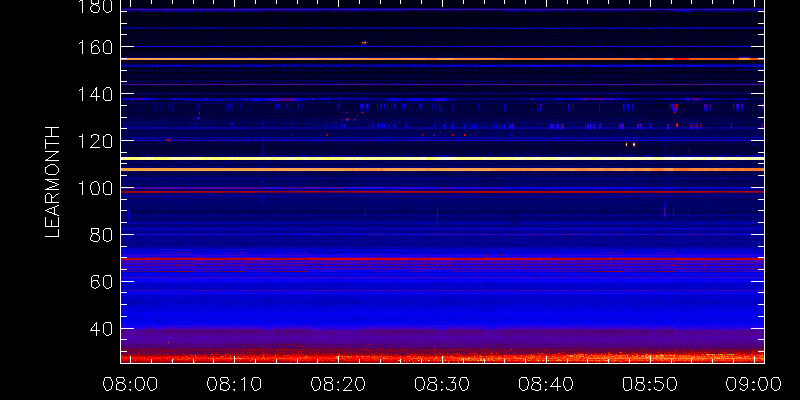
Task: Click the 08:10 time axis label
Action: pos(234,384)
